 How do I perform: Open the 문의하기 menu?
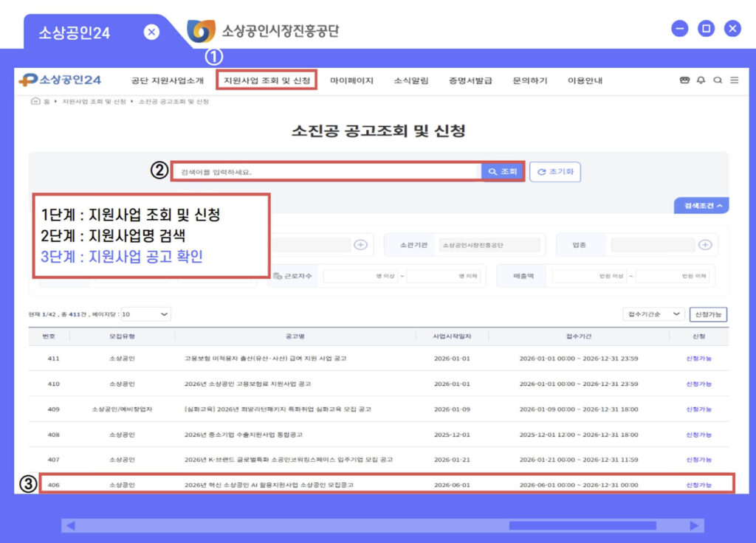530,80
